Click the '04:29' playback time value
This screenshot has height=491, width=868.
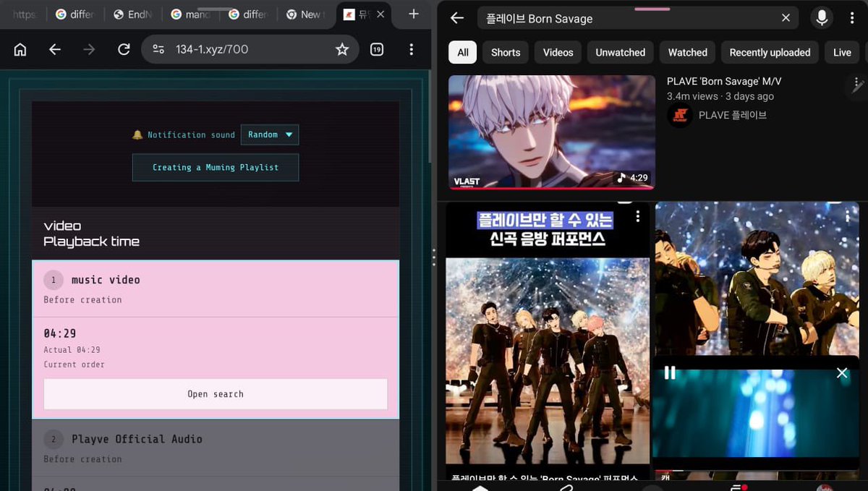pos(60,333)
